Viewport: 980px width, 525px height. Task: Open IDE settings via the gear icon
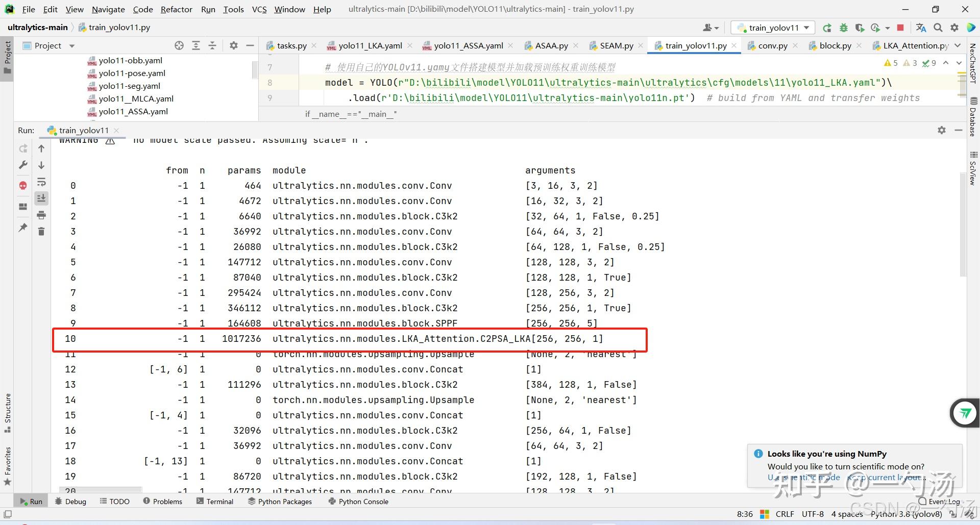pyautogui.click(x=954, y=27)
